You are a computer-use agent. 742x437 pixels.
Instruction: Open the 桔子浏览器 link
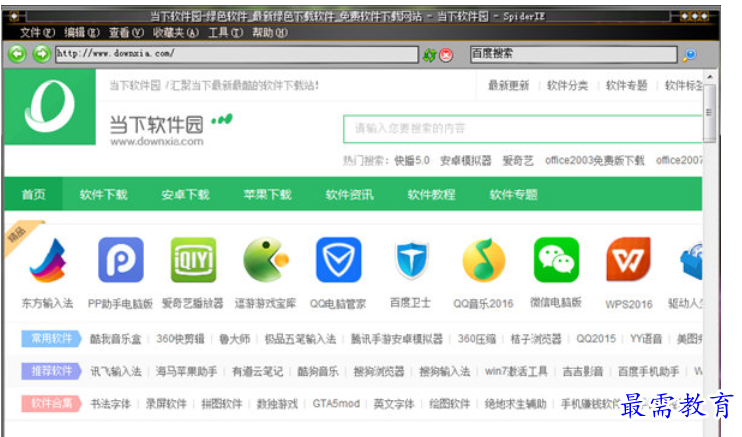(x=536, y=339)
